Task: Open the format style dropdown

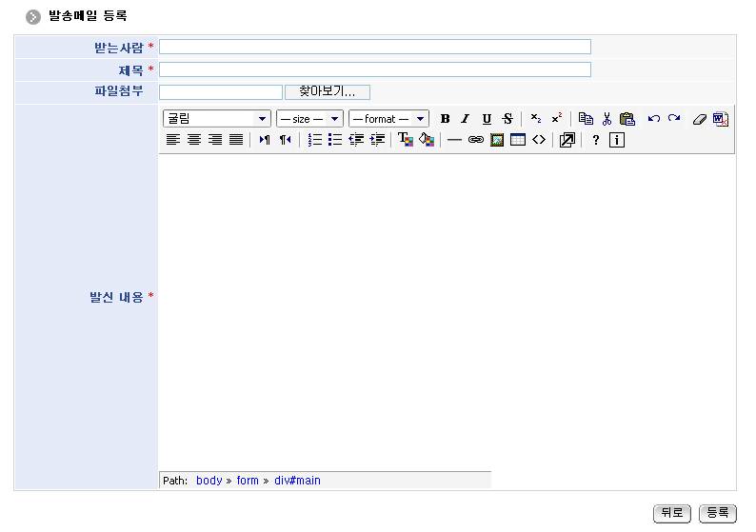Action: tap(388, 119)
